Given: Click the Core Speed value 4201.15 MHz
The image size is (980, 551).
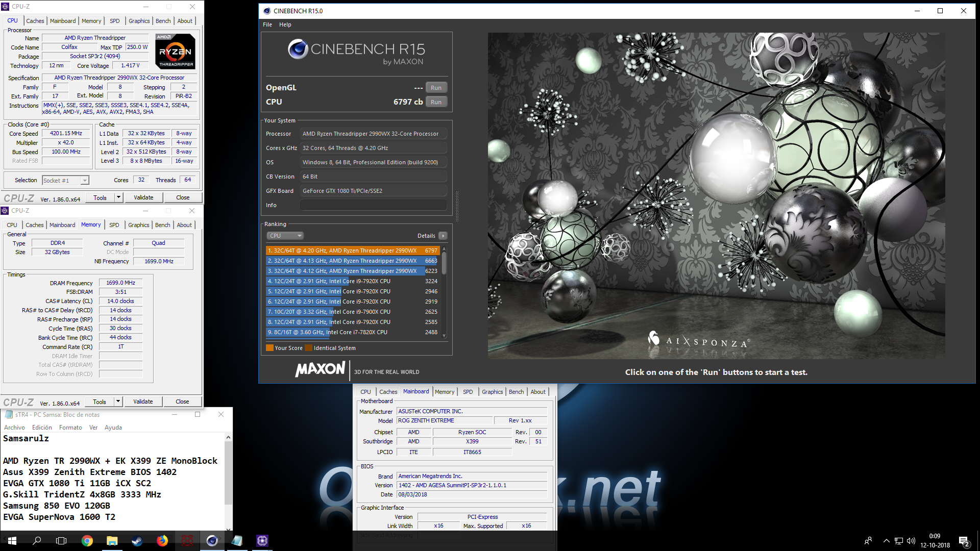Looking at the screenshot, I should [x=66, y=134].
